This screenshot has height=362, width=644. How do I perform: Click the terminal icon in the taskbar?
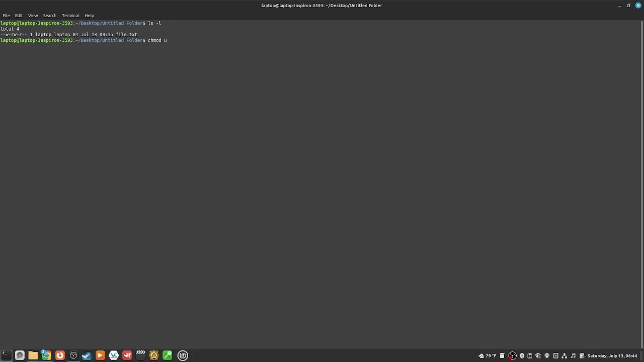(x=6, y=355)
